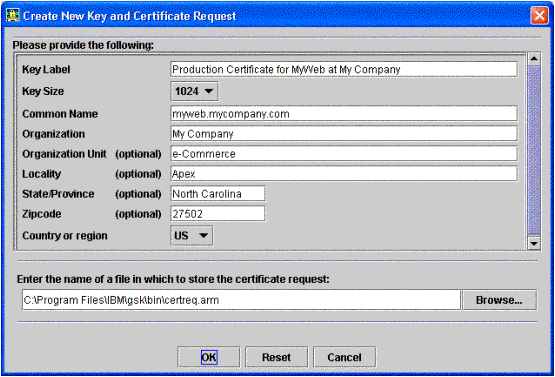Click the 'Common Name' label text
The height and width of the screenshot is (377, 555).
(x=60, y=114)
